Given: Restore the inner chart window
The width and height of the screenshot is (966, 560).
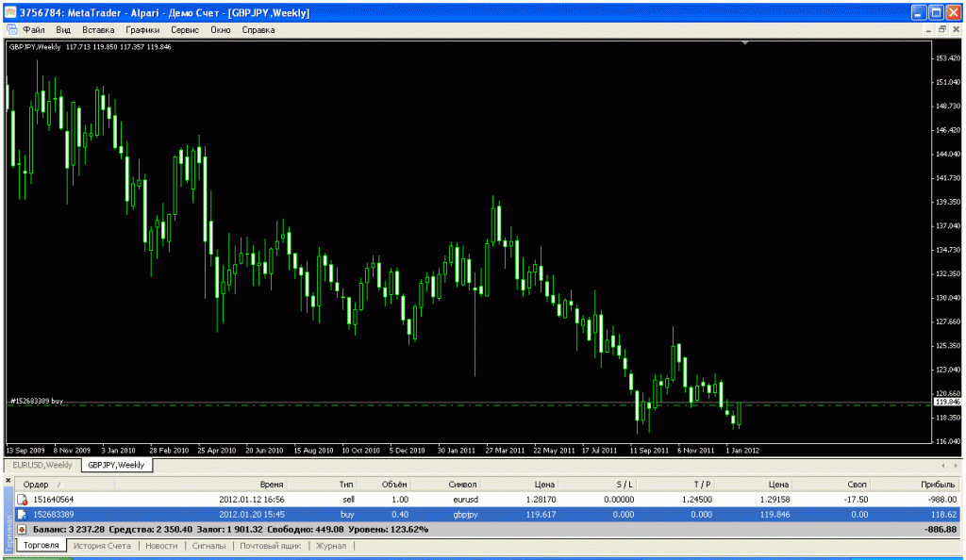Looking at the screenshot, I should coord(941,30).
